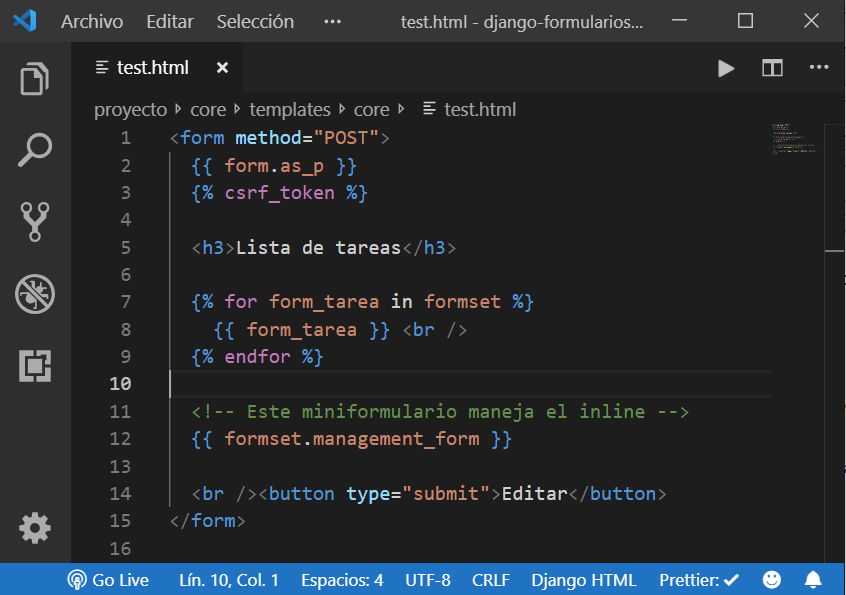
Task: Open feedback smiley in status bar
Action: click(772, 579)
